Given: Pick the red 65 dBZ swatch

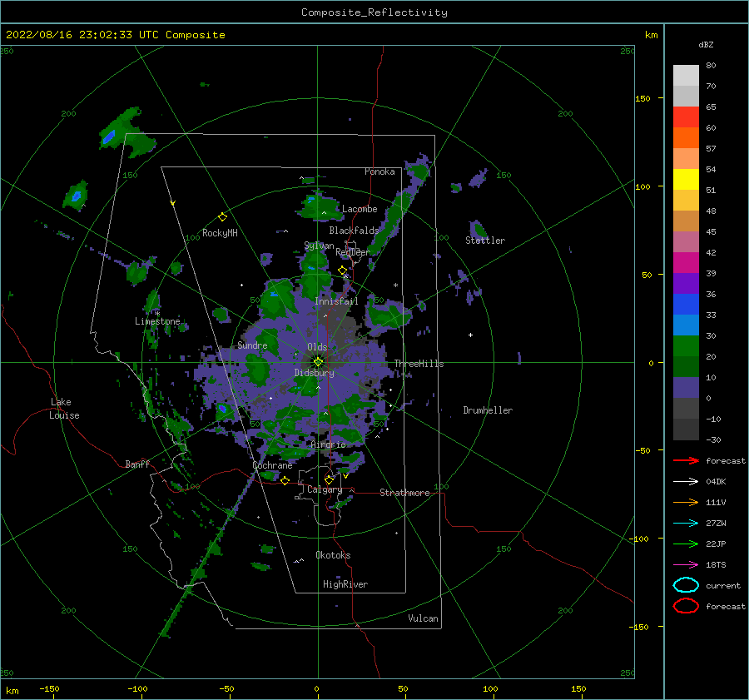Looking at the screenshot, I should [x=686, y=117].
